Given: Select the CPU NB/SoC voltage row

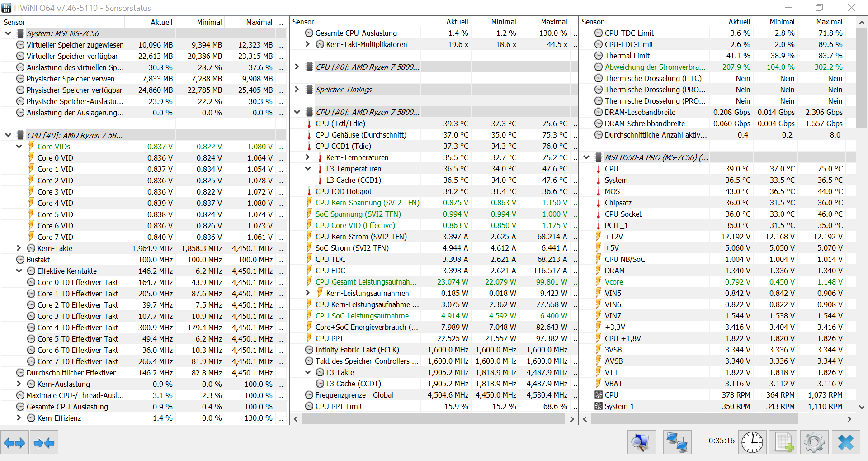Looking at the screenshot, I should (x=718, y=259).
